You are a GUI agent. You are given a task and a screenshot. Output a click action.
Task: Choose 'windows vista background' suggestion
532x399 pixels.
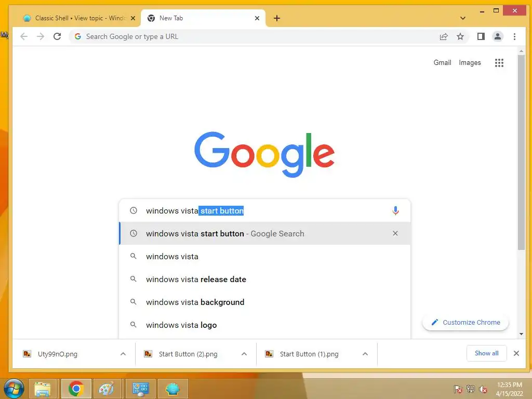[x=264, y=302]
